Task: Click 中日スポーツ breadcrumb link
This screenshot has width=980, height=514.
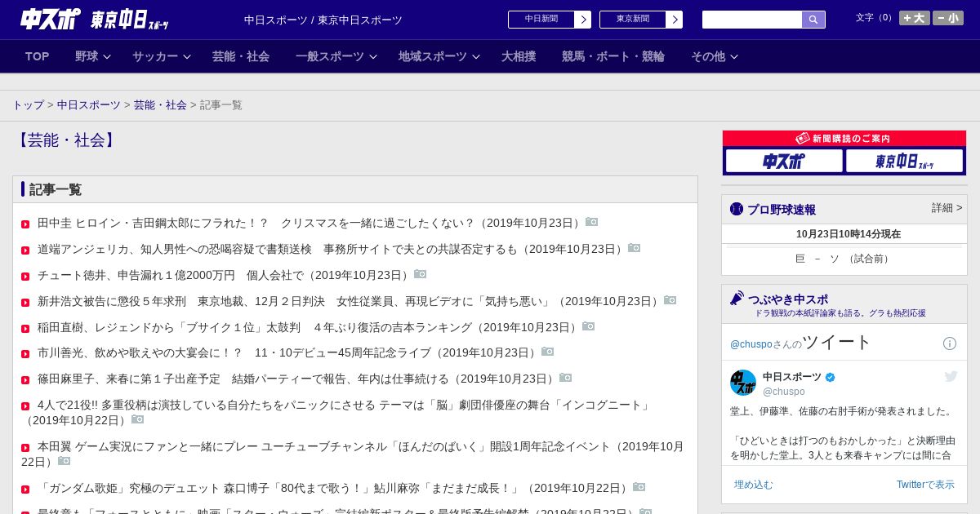Action: point(88,105)
